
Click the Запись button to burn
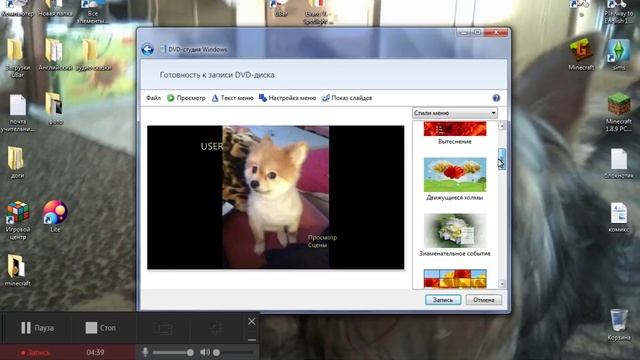tap(443, 300)
